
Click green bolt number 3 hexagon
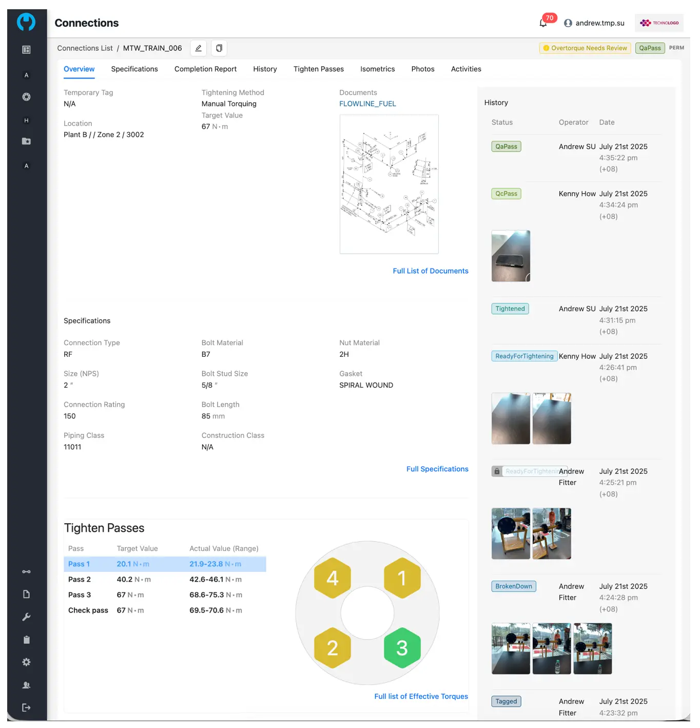(402, 648)
